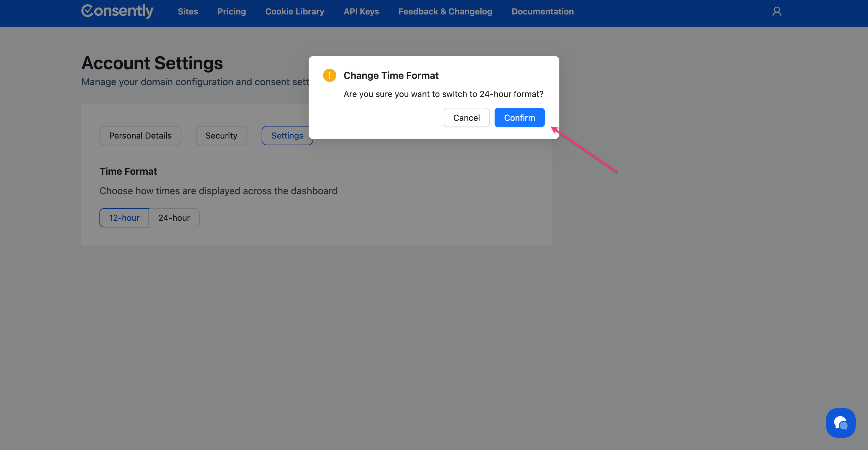Open the Documentation link
Image resolution: width=868 pixels, height=450 pixels.
(542, 12)
